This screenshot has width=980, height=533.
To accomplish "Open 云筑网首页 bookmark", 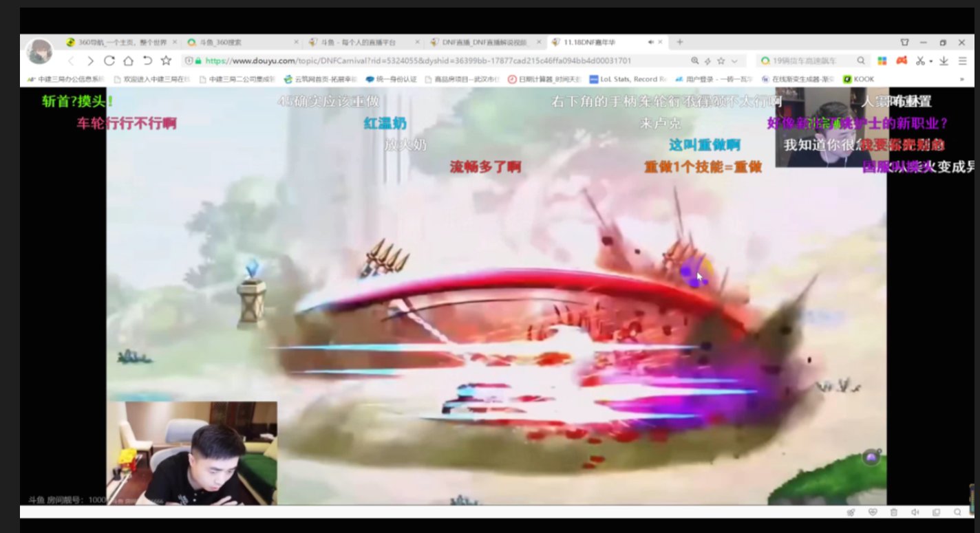I will pyautogui.click(x=320, y=79).
